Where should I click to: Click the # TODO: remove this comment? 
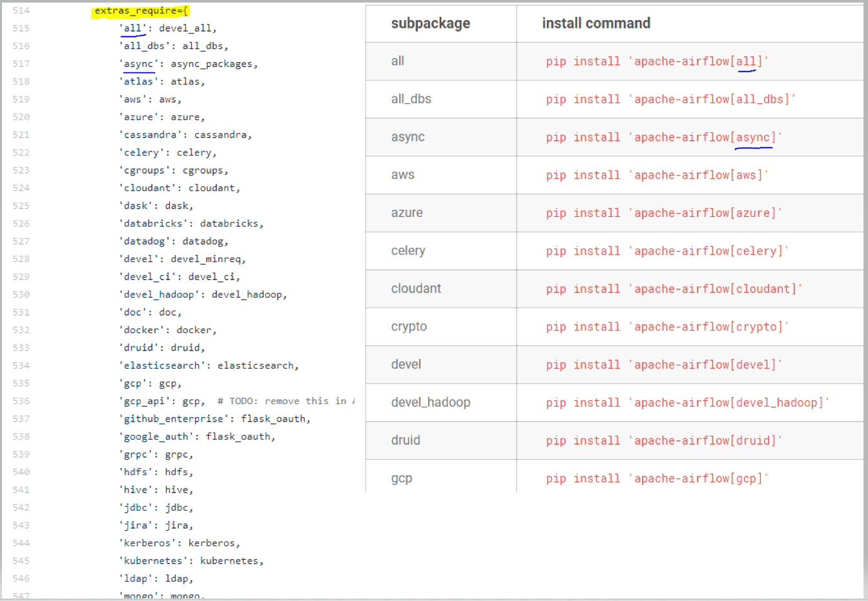click(286, 401)
